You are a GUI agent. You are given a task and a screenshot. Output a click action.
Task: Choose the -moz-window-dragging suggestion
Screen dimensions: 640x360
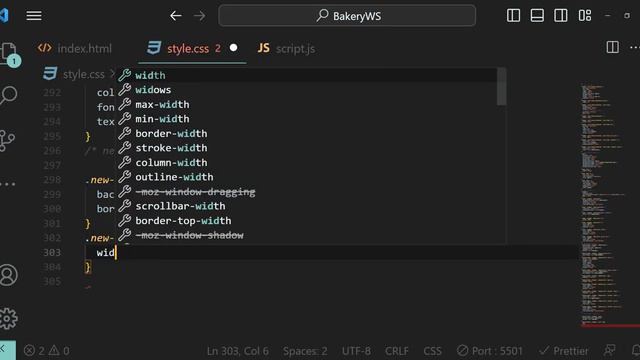(307, 191)
